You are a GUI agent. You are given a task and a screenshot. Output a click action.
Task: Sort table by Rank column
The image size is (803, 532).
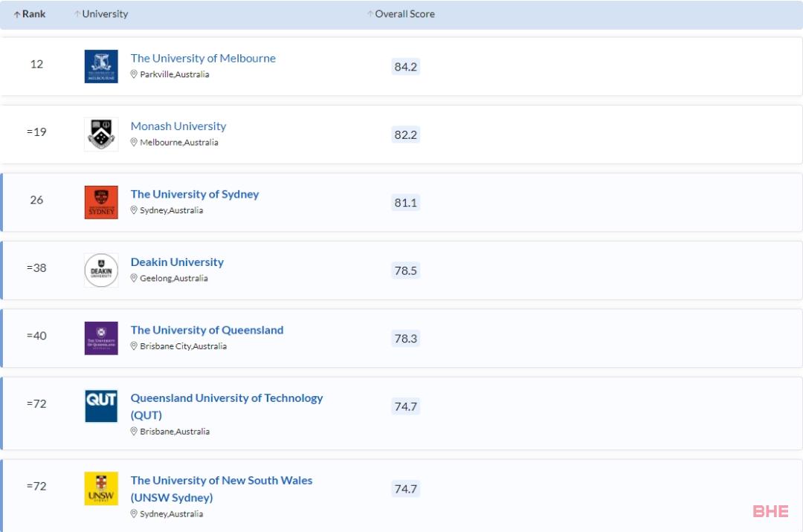(29, 14)
